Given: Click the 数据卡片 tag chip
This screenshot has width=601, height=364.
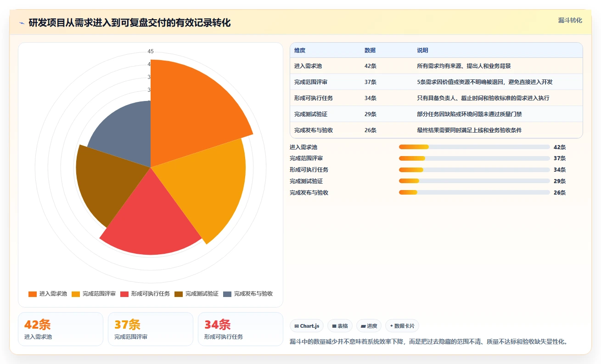Looking at the screenshot, I should click(x=402, y=326).
